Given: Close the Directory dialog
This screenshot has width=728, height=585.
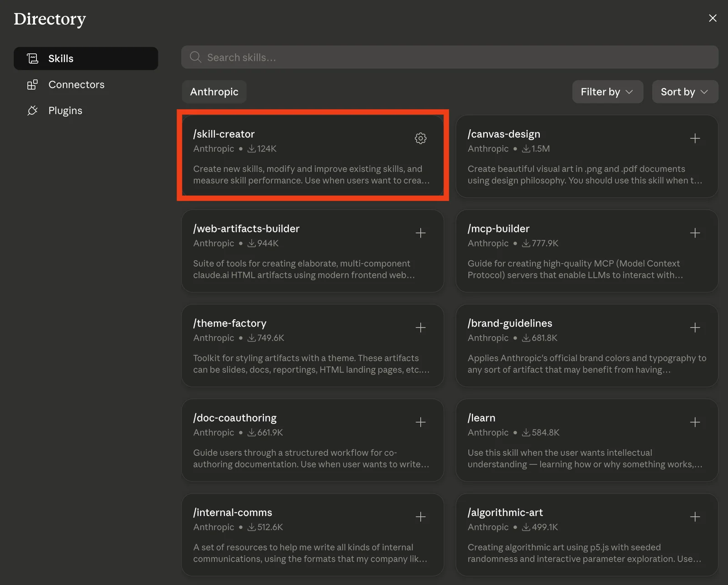Looking at the screenshot, I should 713,18.
